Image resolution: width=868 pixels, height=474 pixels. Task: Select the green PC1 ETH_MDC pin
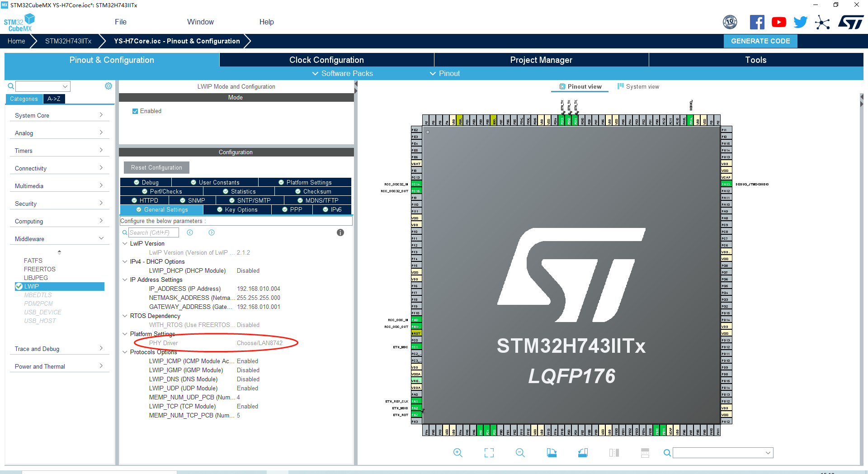tap(416, 347)
